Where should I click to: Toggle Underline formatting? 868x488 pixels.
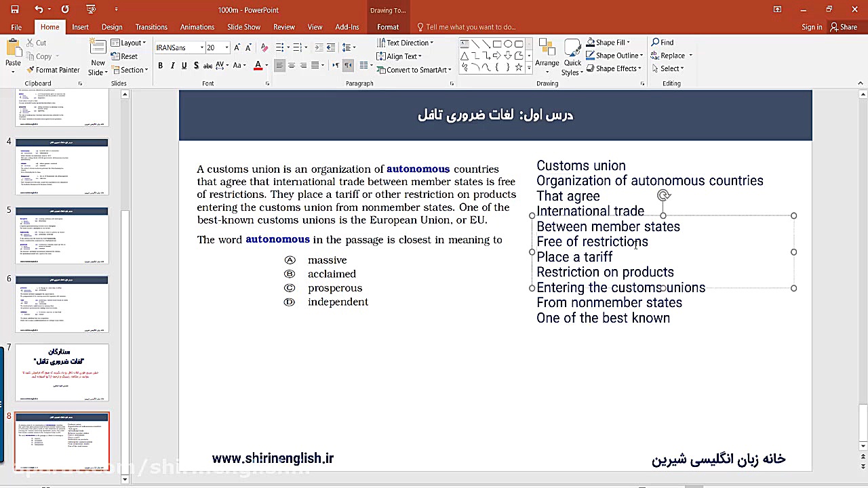pyautogui.click(x=184, y=66)
